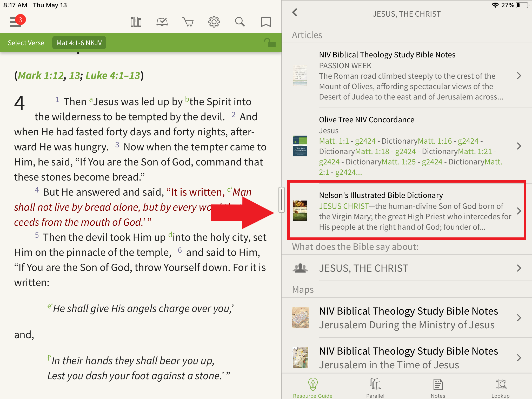This screenshot has width=532, height=399.
Task: Tap the Wi-Fi status icon
Action: pyautogui.click(x=495, y=5)
